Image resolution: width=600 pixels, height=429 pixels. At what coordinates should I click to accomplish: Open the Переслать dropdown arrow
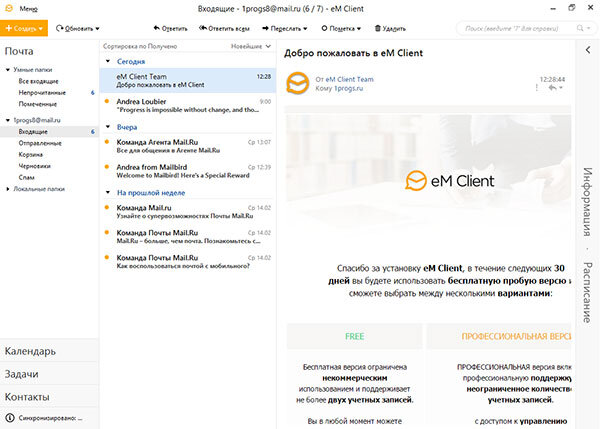coord(305,29)
